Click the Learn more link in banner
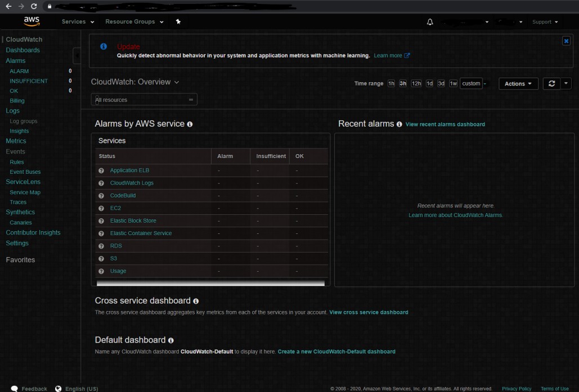 (388, 55)
